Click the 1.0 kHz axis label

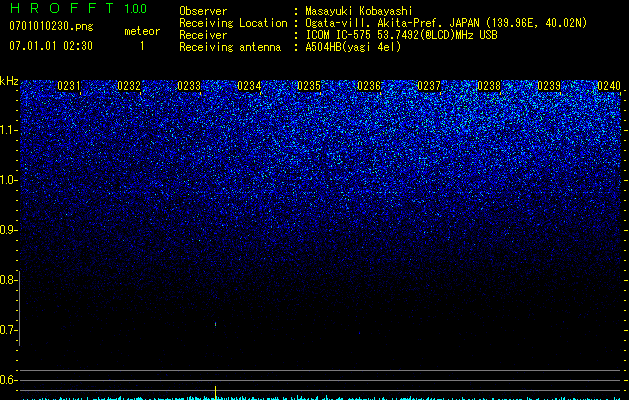point(9,180)
